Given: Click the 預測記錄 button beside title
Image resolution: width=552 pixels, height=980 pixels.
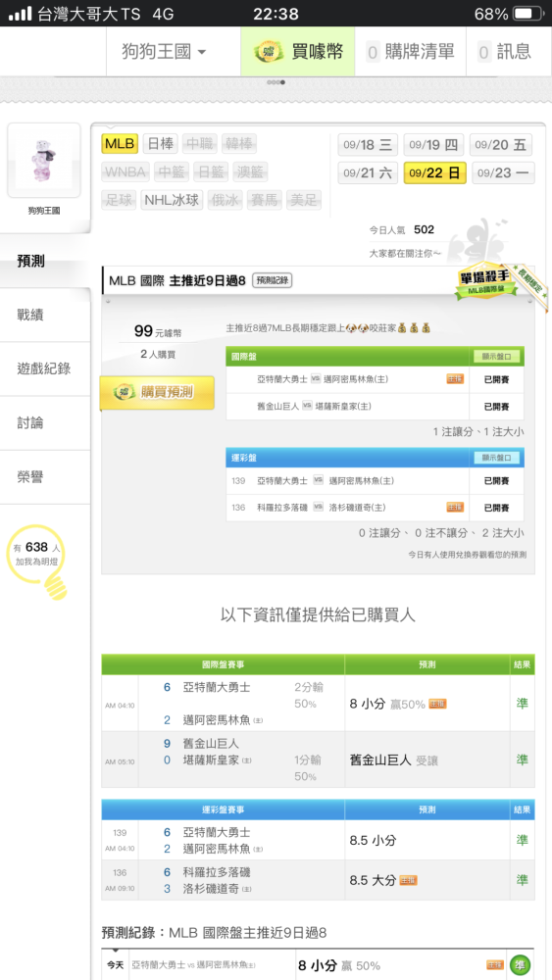Looking at the screenshot, I should coord(272,280).
